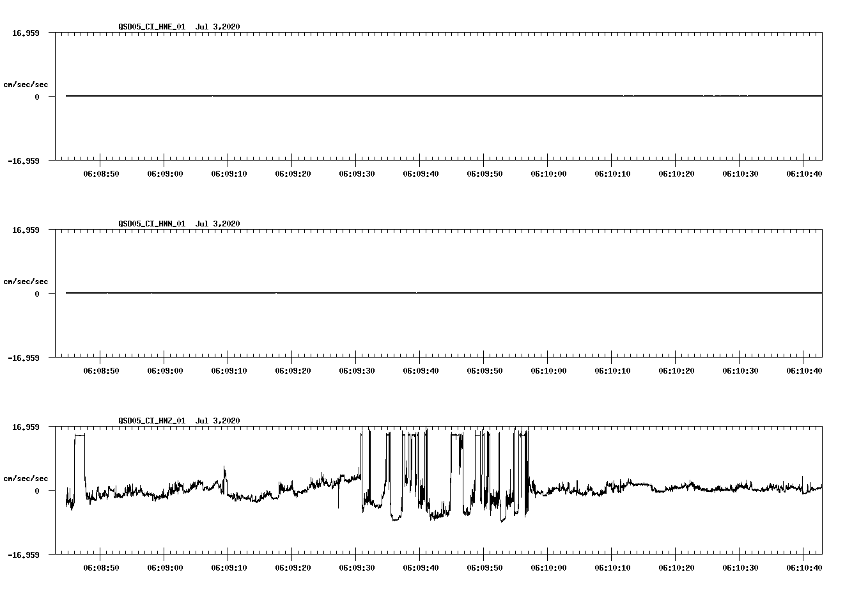This screenshot has height=591, width=868.
Task: Click the 06:09:20 time label under HNZ plot
Action: (293, 568)
